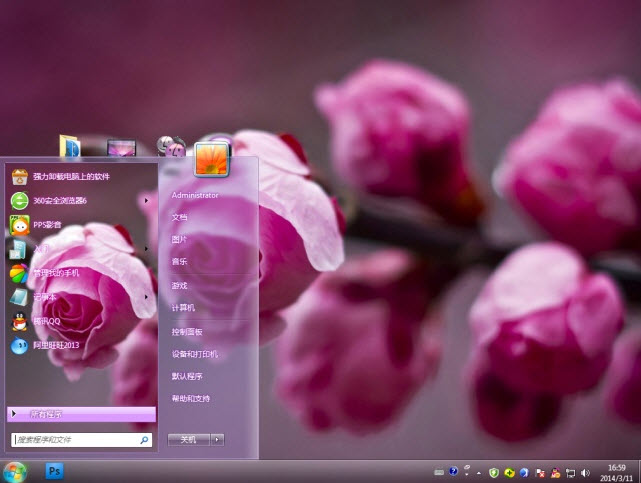This screenshot has width=641, height=483.
Task: Open the Administrator user folder link
Action: point(194,195)
